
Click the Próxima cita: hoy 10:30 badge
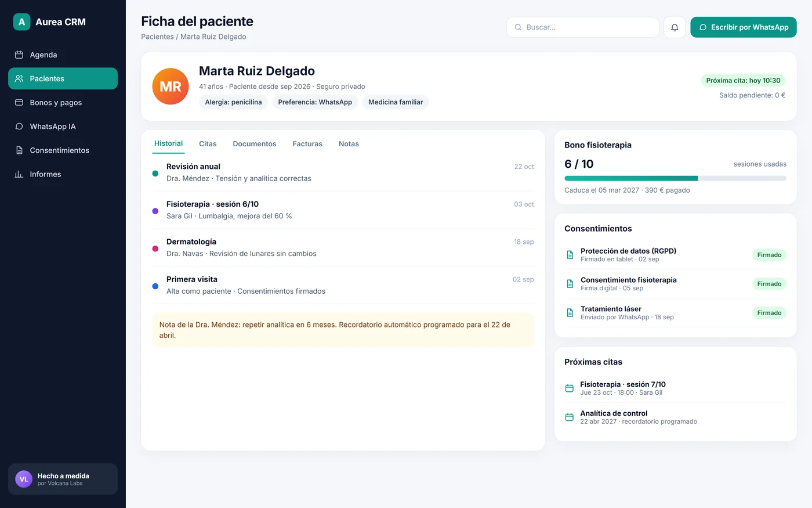point(743,81)
